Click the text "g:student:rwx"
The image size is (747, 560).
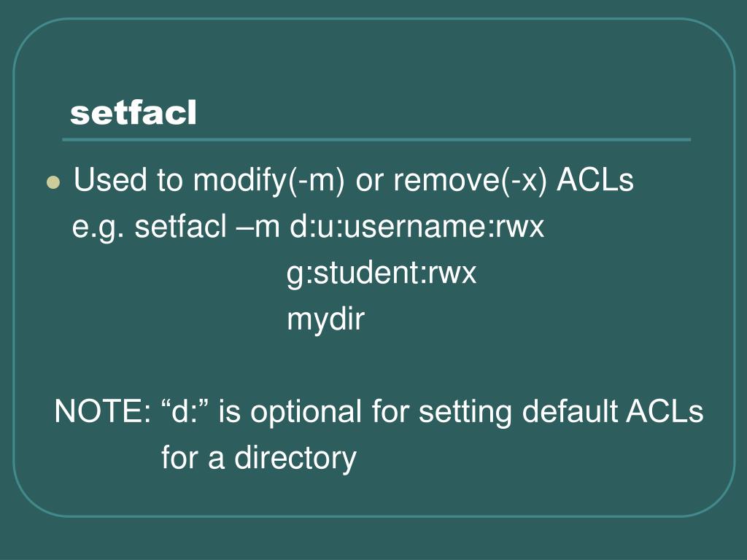click(x=382, y=274)
